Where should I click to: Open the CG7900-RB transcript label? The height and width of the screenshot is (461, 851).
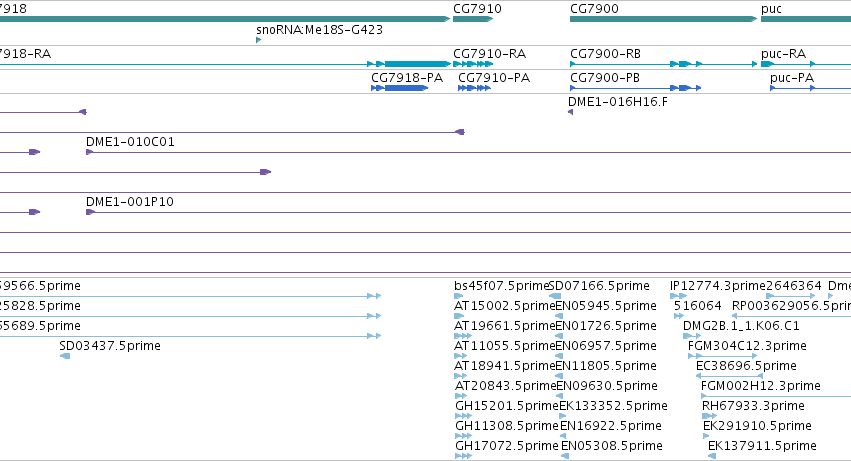tap(605, 54)
